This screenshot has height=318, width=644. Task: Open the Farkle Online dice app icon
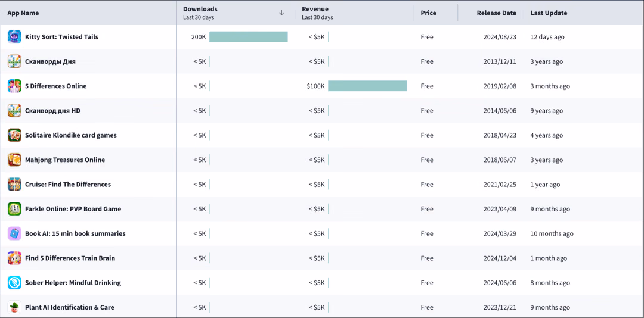point(14,209)
